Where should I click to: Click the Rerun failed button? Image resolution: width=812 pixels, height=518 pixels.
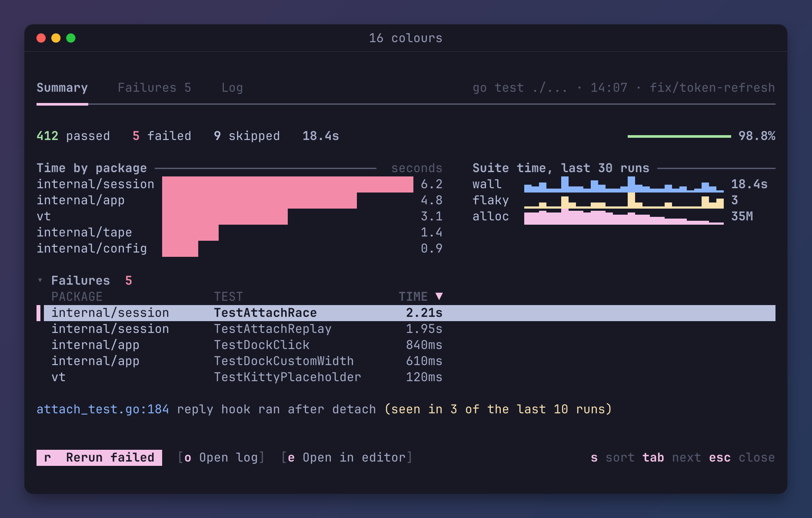99,458
